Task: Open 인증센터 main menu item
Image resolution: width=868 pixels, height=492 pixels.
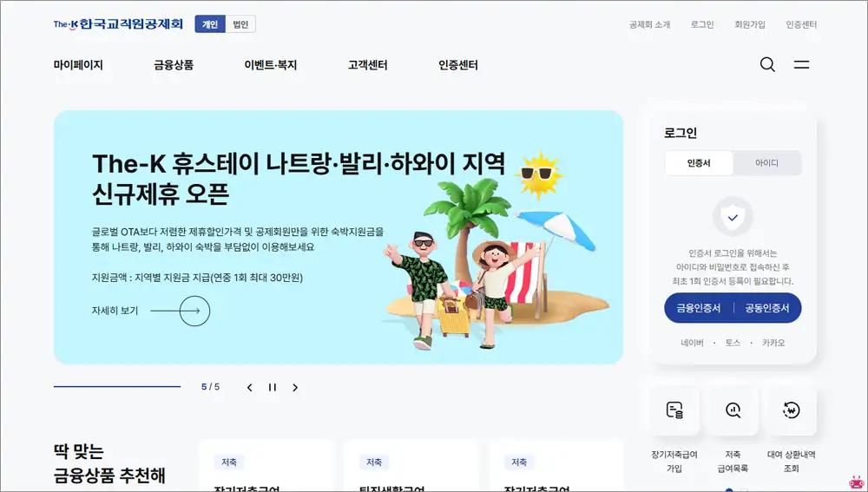Action: pyautogui.click(x=457, y=65)
